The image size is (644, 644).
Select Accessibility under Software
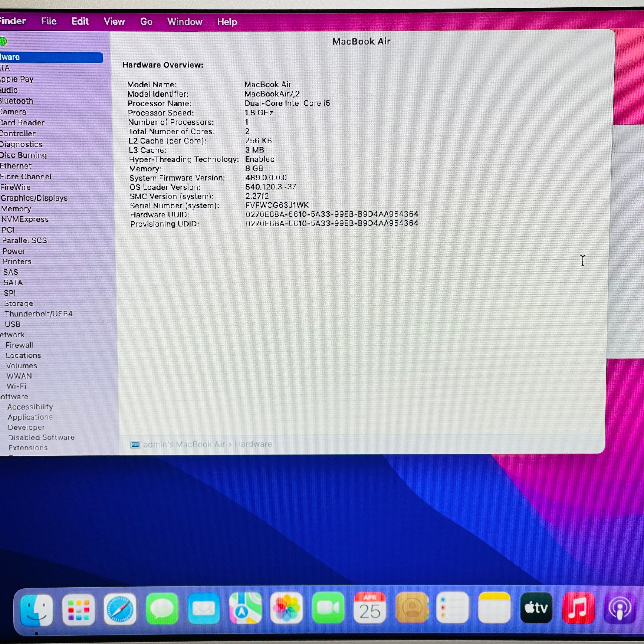point(30,407)
